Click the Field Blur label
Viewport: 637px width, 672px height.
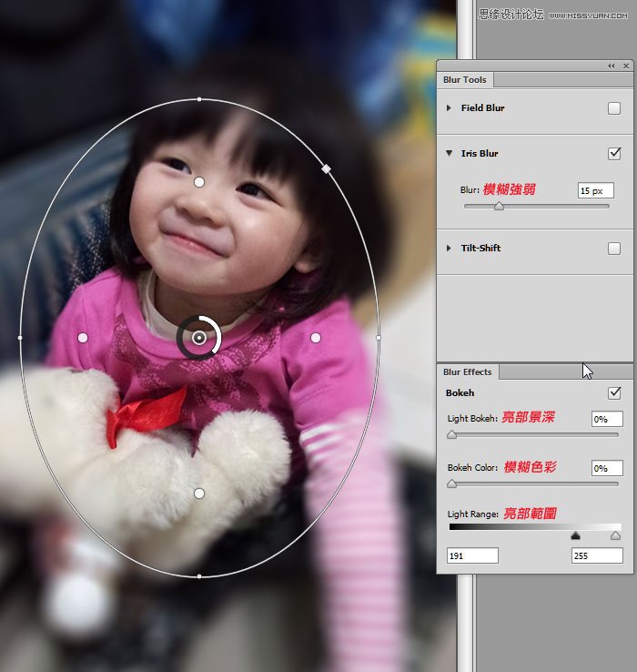(483, 108)
